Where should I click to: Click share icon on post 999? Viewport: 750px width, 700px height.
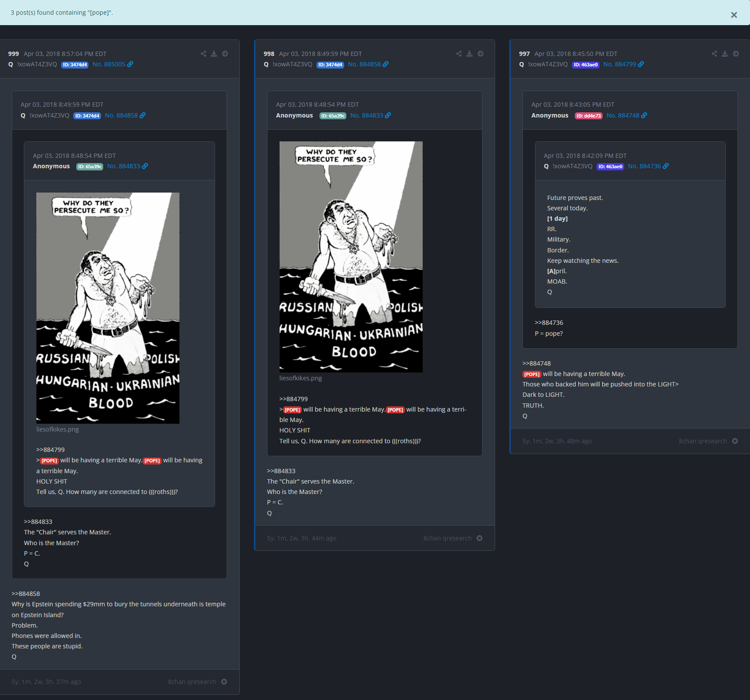point(203,54)
